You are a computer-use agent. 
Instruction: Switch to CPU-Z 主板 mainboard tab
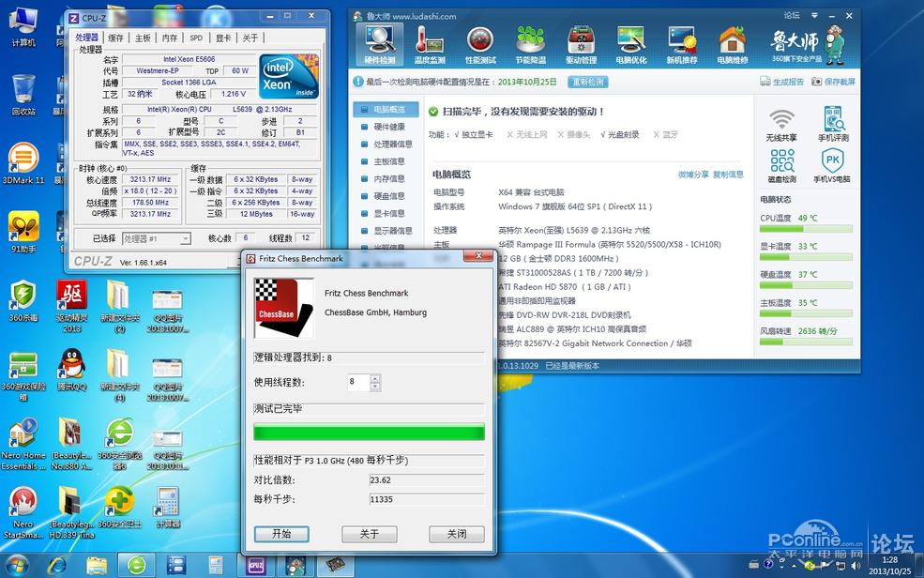tap(143, 38)
